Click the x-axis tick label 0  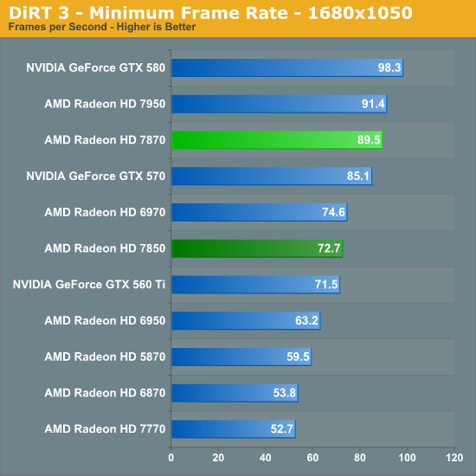pos(170,458)
